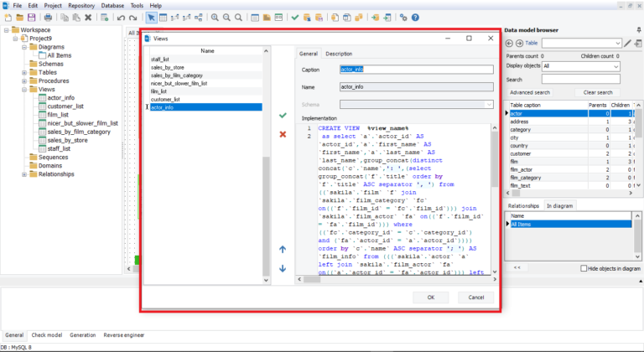This screenshot has width=644, height=352.
Task: Switch to the Description tab
Action: click(339, 54)
